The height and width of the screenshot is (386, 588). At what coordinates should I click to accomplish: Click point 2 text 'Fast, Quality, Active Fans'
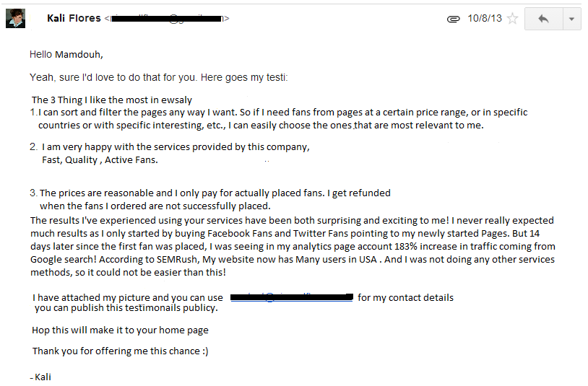pyautogui.click(x=100, y=160)
